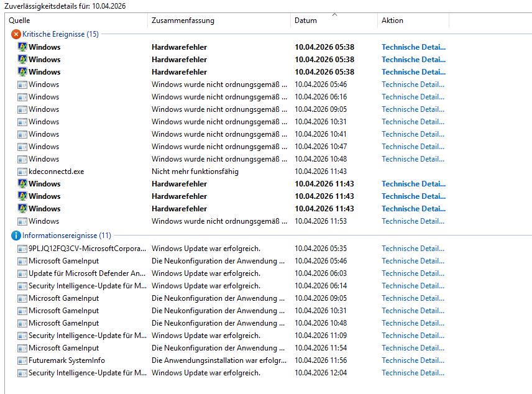The width and height of the screenshot is (532, 394).
Task: Click the date 10.04.2026 05:35
Action: [321, 249]
